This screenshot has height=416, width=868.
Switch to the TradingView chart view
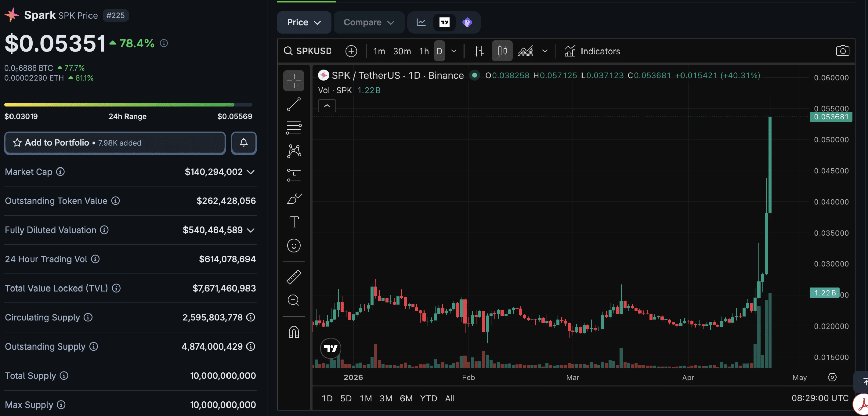point(445,22)
